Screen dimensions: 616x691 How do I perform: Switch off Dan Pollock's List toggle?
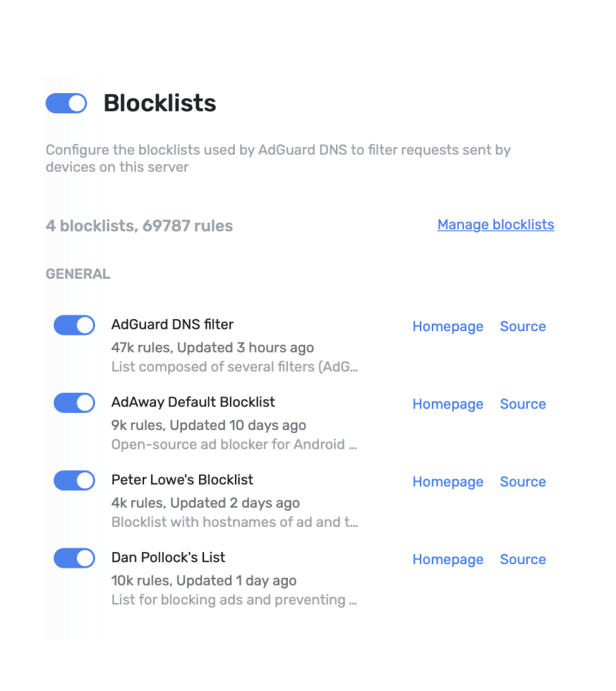[x=74, y=558]
